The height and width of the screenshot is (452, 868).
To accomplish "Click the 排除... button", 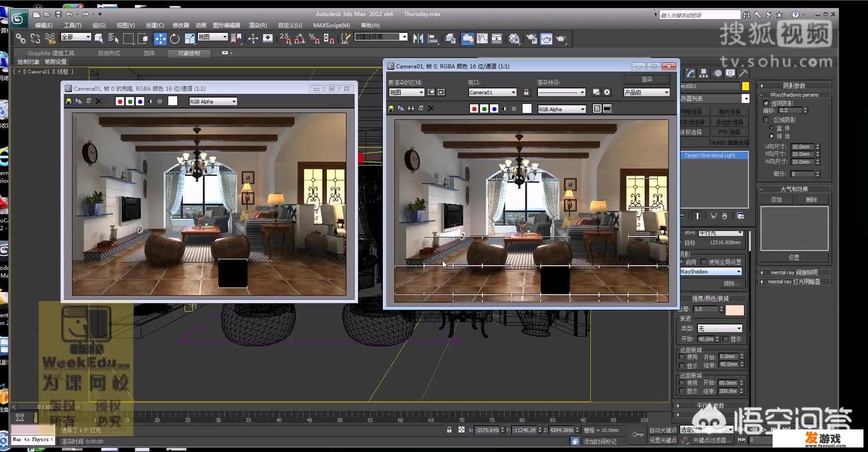I will tap(731, 284).
